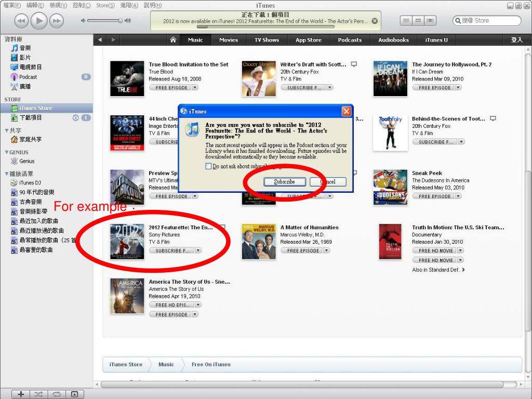Navigate forward in the store

click(x=113, y=39)
